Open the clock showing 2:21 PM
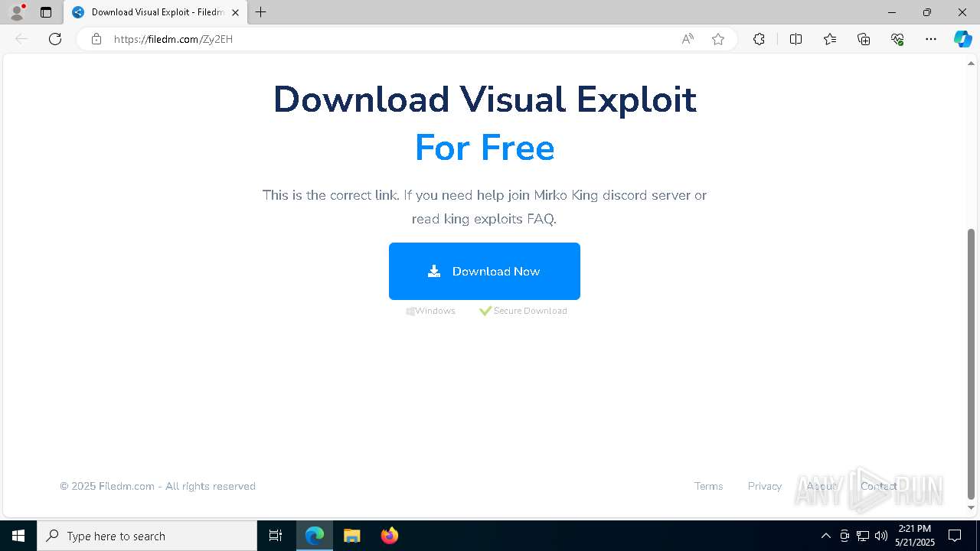Screen dimensions: 980x551 pos(914,536)
